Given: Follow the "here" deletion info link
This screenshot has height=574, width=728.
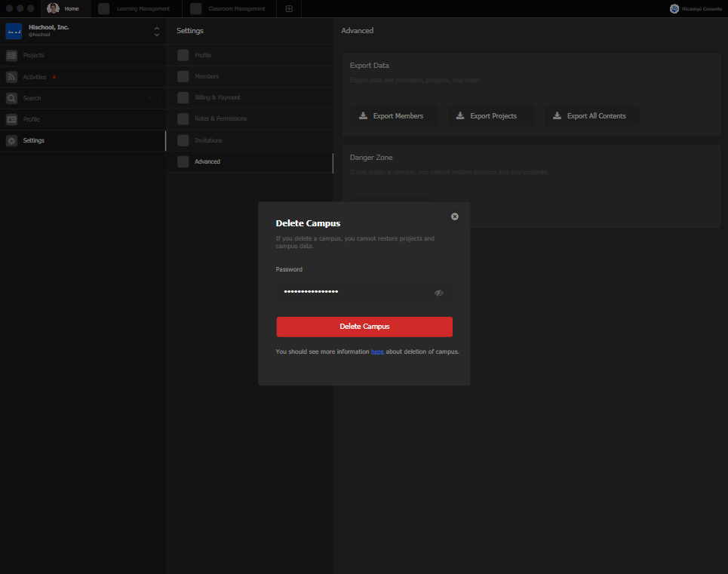Looking at the screenshot, I should [x=377, y=351].
